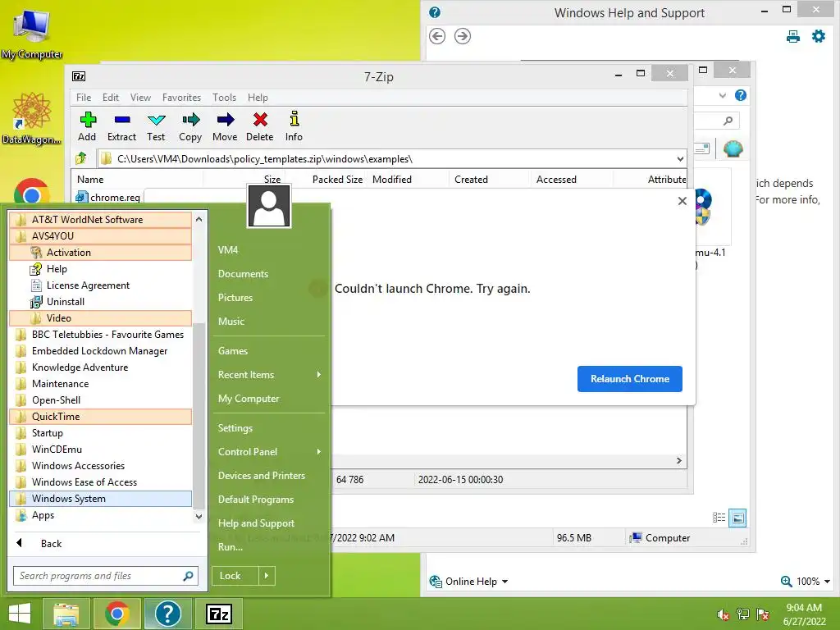Click the user account picture in Start menu

(269, 206)
